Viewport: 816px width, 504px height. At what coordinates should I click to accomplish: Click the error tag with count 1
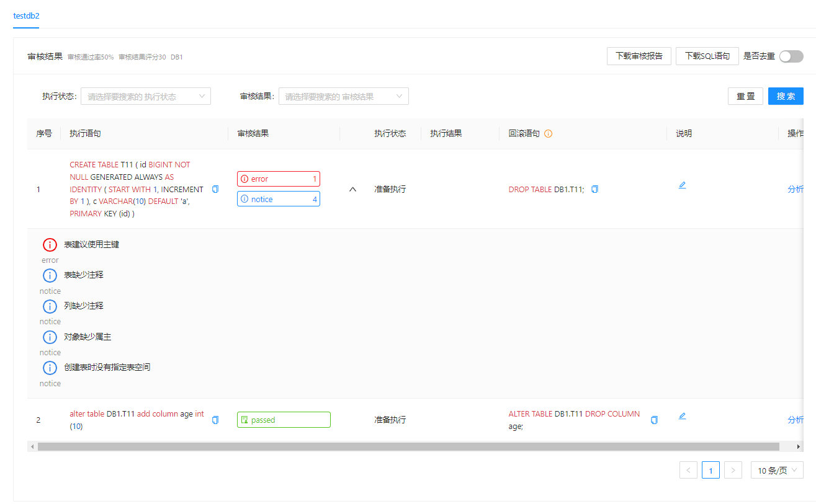pos(279,179)
